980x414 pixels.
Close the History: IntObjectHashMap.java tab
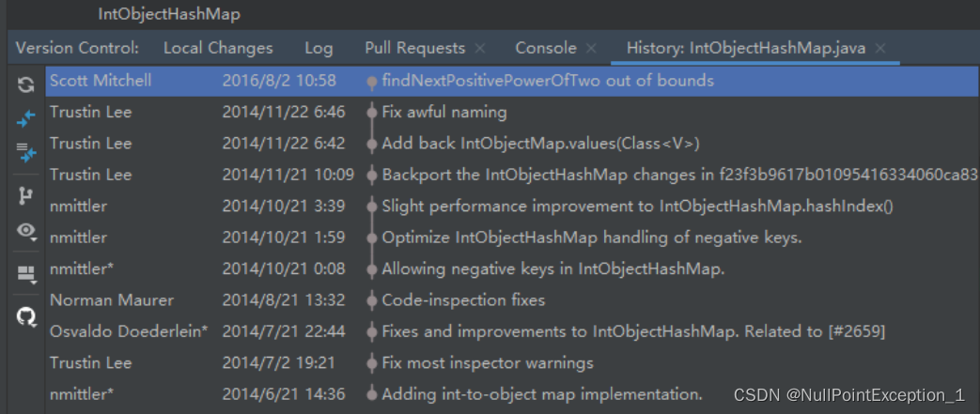880,48
